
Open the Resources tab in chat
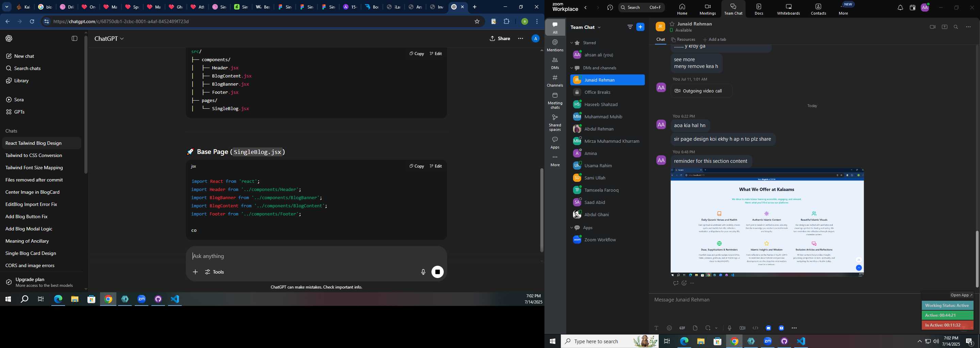[683, 39]
